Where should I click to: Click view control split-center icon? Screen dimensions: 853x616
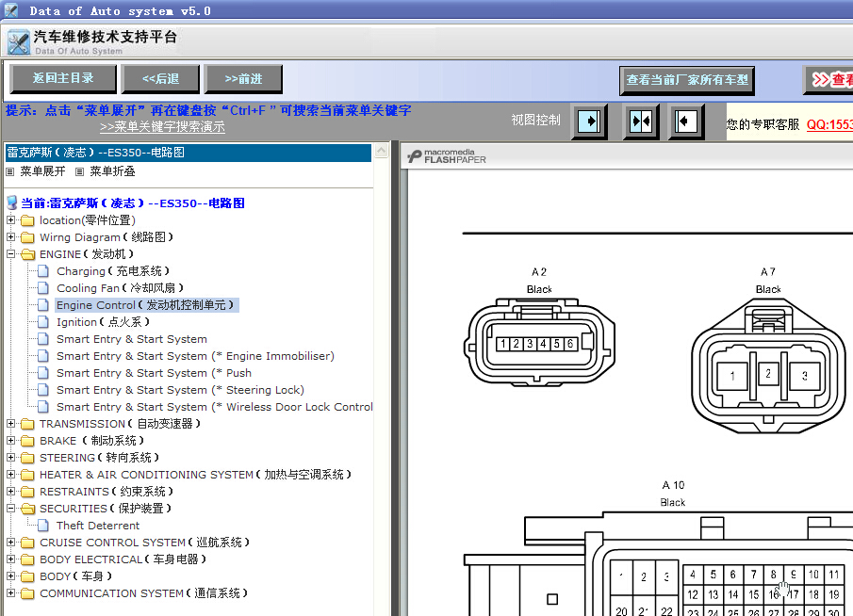pos(640,122)
